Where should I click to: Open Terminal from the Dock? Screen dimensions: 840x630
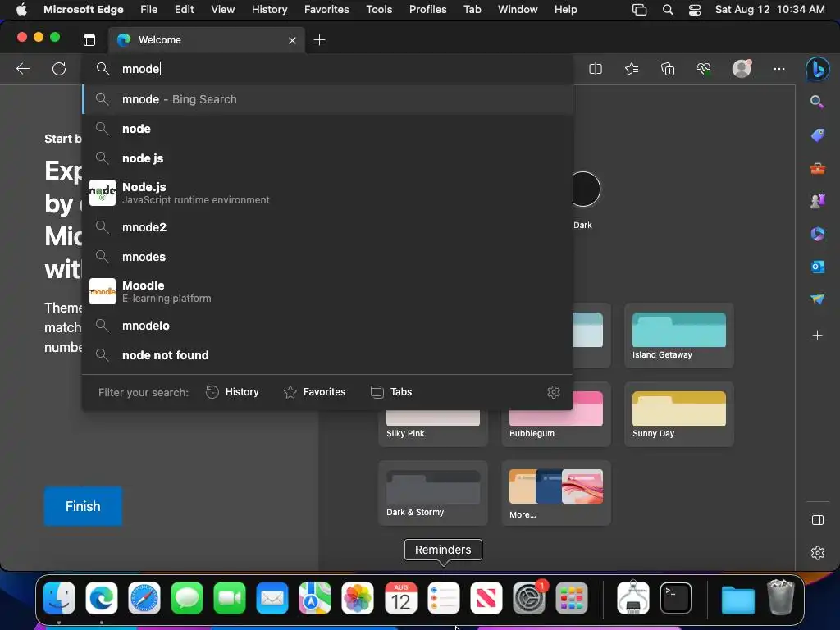(676, 598)
